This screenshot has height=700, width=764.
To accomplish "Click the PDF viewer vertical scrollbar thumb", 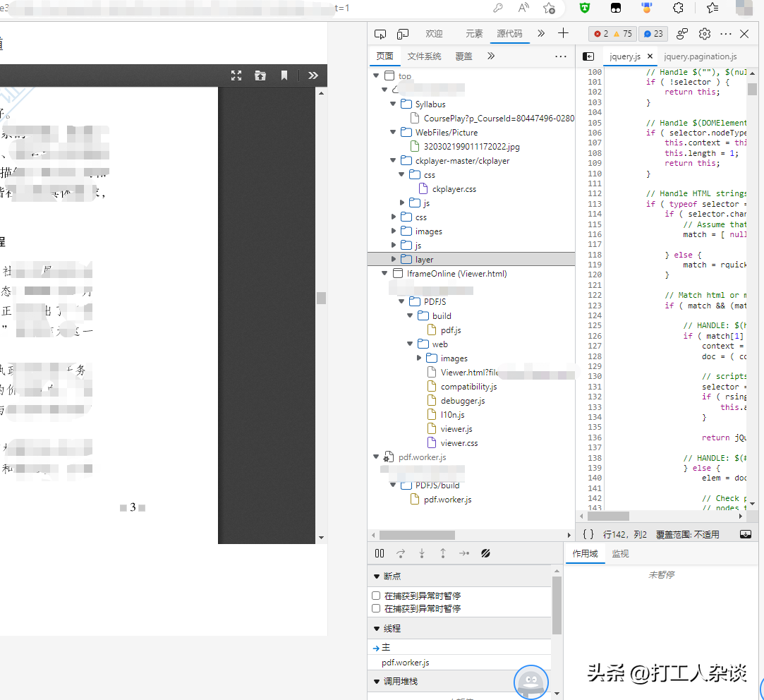I will coord(321,298).
